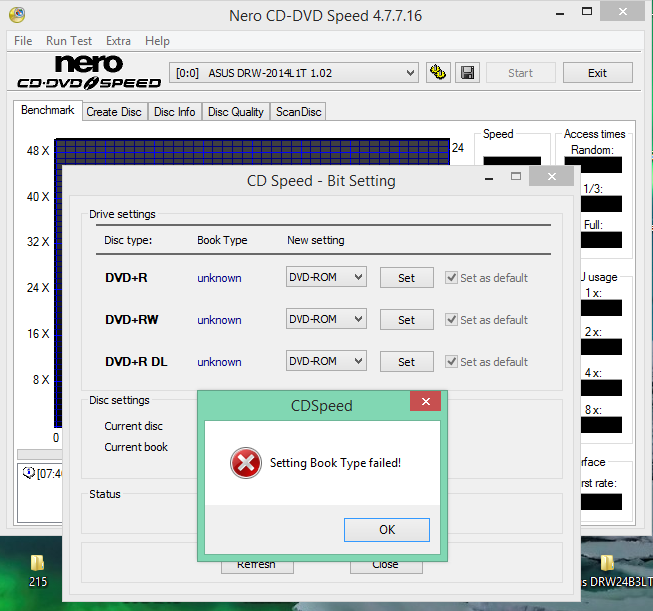Screen dimensions: 653x611
Task: Click Set button for DVD+RW
Action: (406, 320)
